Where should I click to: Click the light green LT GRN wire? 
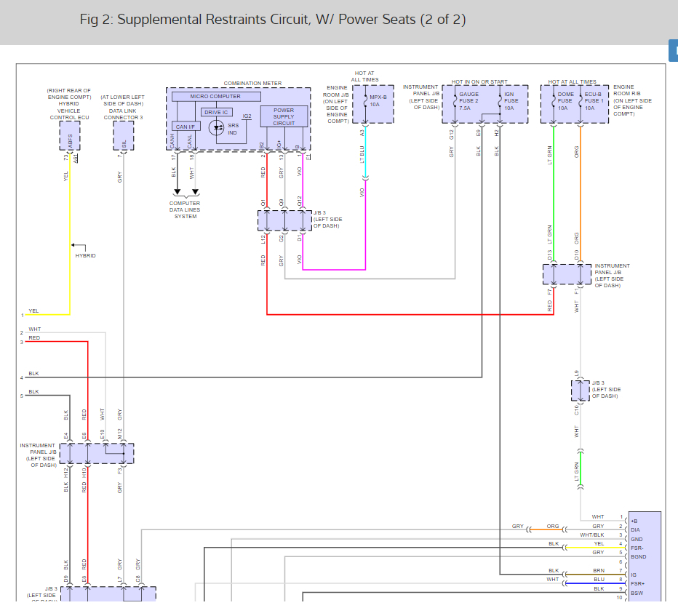[554, 189]
